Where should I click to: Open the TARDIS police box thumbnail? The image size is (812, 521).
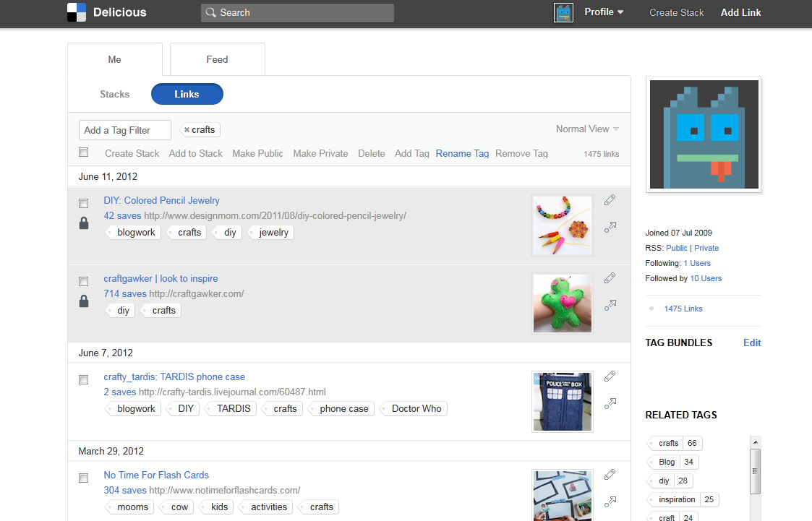[x=563, y=402]
